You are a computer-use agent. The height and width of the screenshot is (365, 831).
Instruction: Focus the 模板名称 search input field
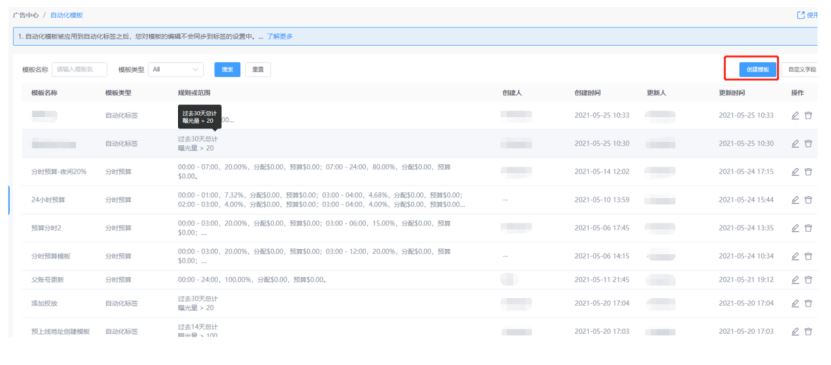pyautogui.click(x=79, y=69)
